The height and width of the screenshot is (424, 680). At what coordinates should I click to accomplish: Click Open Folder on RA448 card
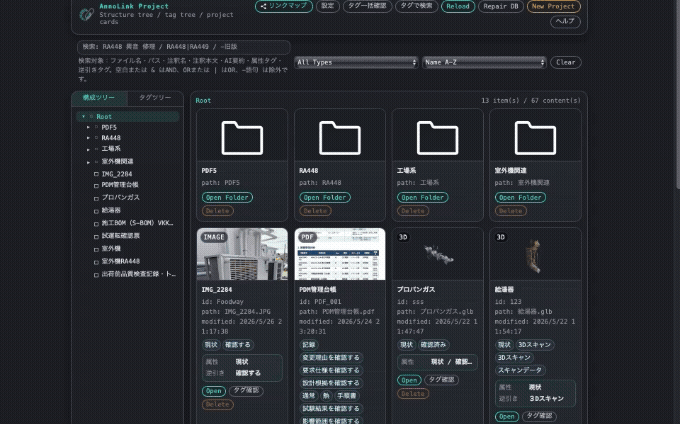pyautogui.click(x=325, y=197)
